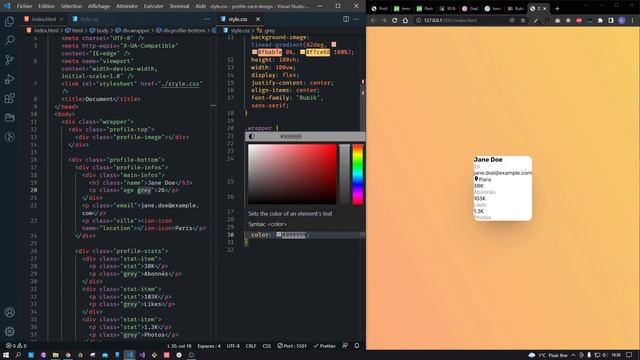Image resolution: width=640 pixels, height=360 pixels.
Task: Open the Extensions view
Action: (x=9, y=98)
